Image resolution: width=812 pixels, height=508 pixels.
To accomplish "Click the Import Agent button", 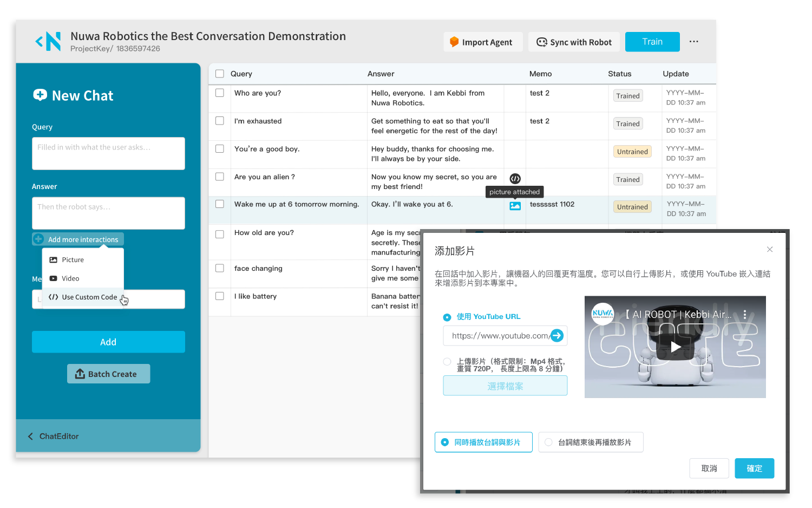I will [x=483, y=42].
